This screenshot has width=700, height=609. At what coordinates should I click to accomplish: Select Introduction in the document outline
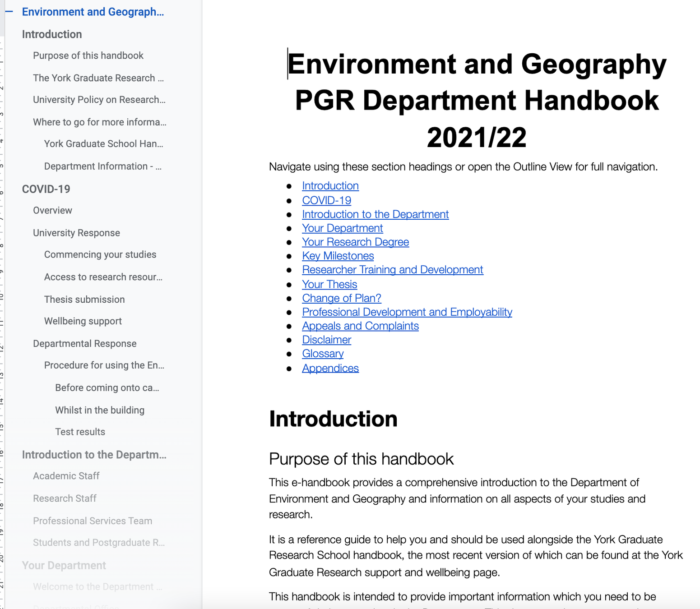(52, 34)
